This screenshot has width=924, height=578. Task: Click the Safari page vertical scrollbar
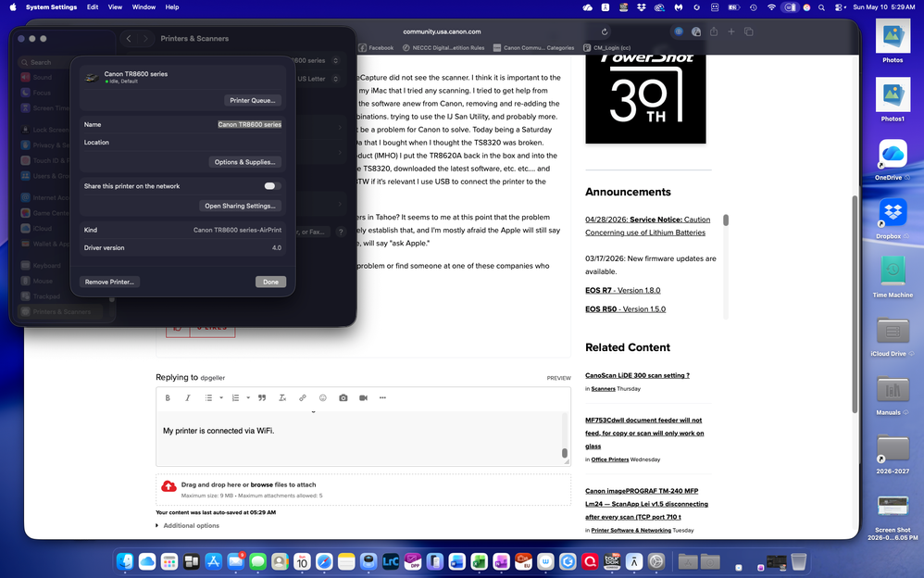[855, 304]
